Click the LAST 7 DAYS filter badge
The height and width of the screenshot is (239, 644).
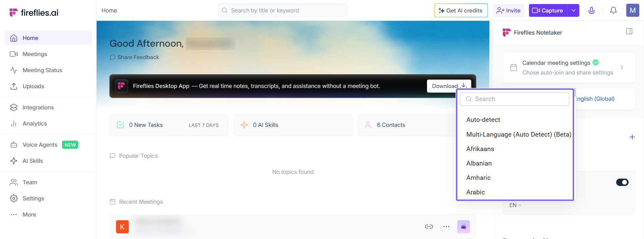coord(203,125)
